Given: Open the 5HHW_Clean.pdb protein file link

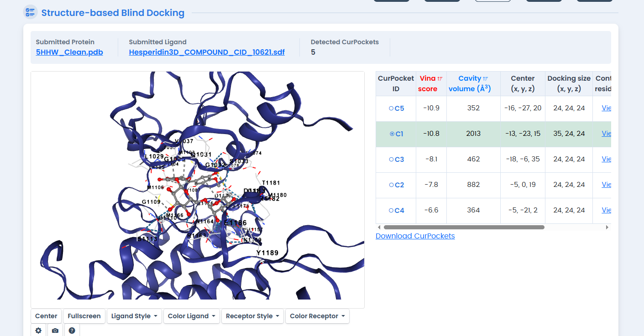Looking at the screenshot, I should coord(69,52).
